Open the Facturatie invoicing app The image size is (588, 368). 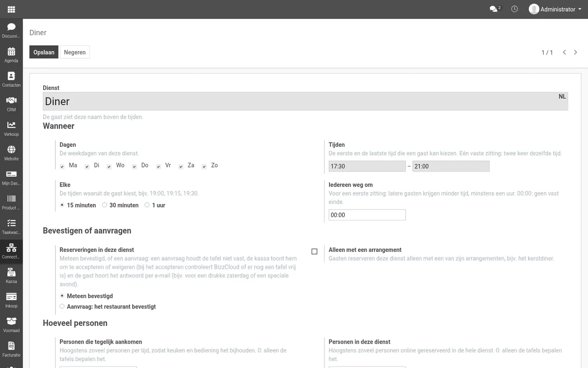[11, 349]
